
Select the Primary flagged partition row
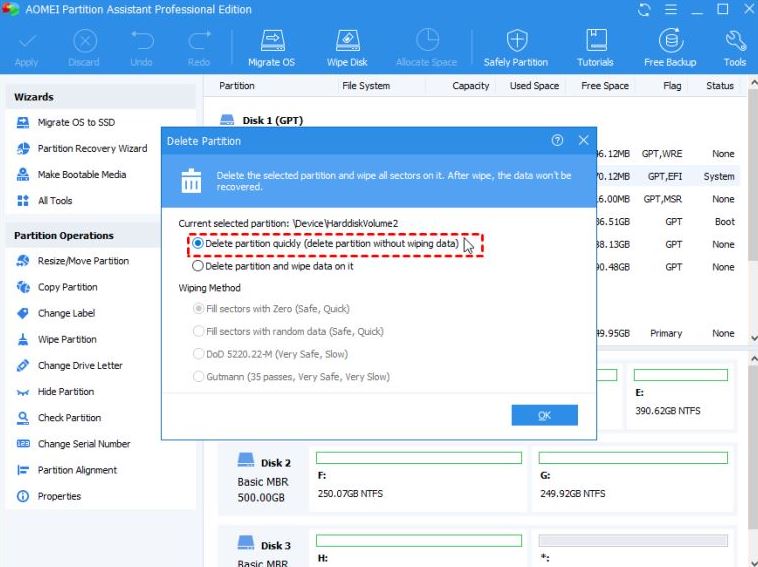pyautogui.click(x=668, y=334)
